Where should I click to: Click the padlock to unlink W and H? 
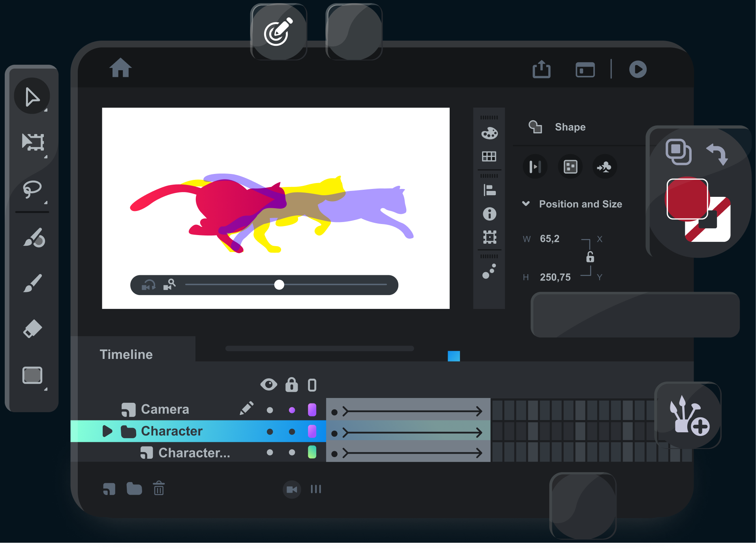point(590,258)
